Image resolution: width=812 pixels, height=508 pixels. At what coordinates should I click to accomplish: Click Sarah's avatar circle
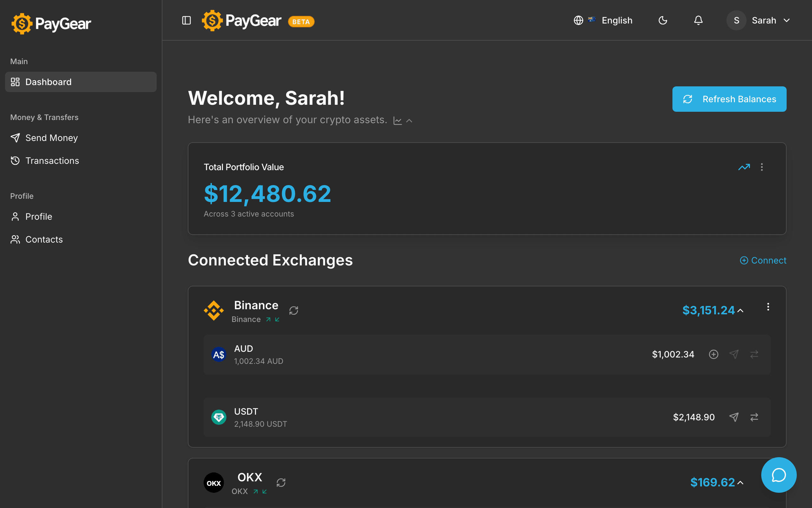pyautogui.click(x=736, y=21)
